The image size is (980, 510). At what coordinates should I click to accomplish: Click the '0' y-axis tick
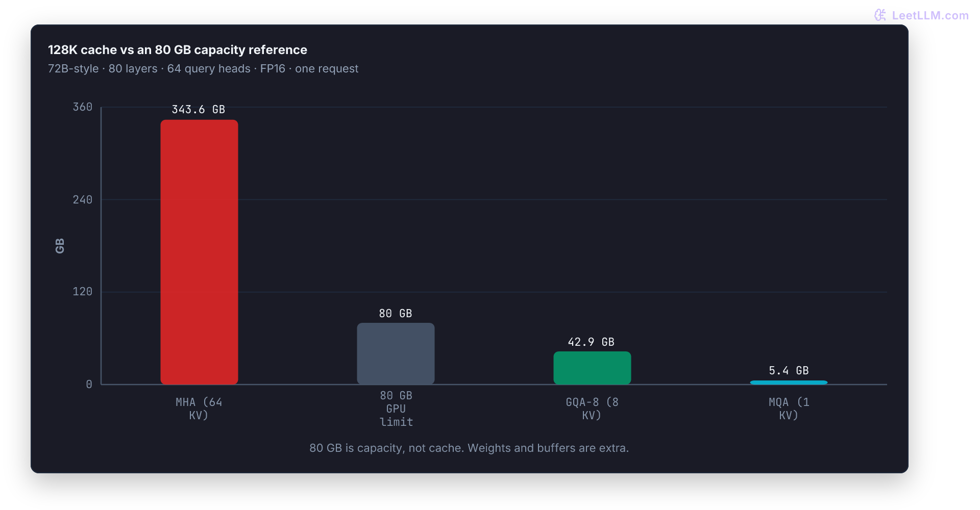[x=89, y=385]
